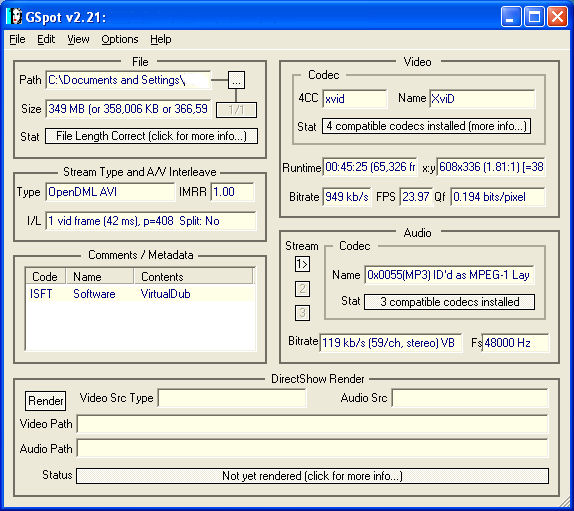
Task: Select audio stream 3 button
Action: click(x=302, y=313)
